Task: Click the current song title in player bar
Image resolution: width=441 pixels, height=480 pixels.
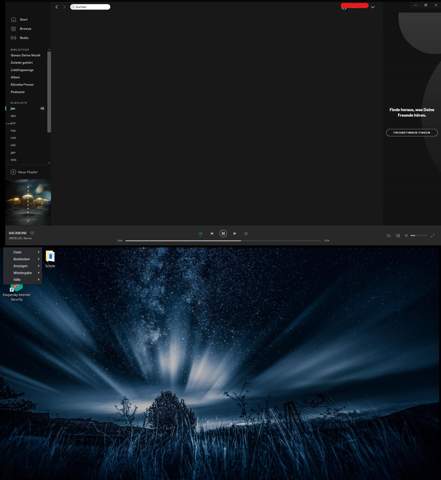Action: tap(17, 233)
